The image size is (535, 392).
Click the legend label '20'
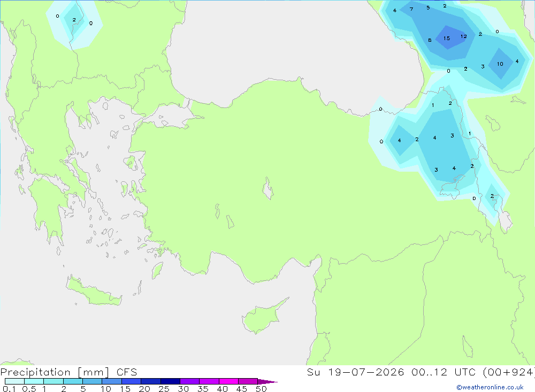point(144,389)
